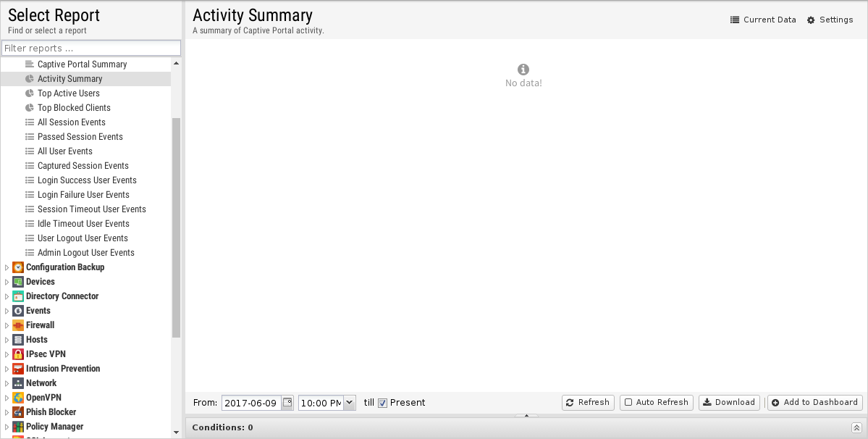Click the Firewall app icon

pyautogui.click(x=17, y=325)
